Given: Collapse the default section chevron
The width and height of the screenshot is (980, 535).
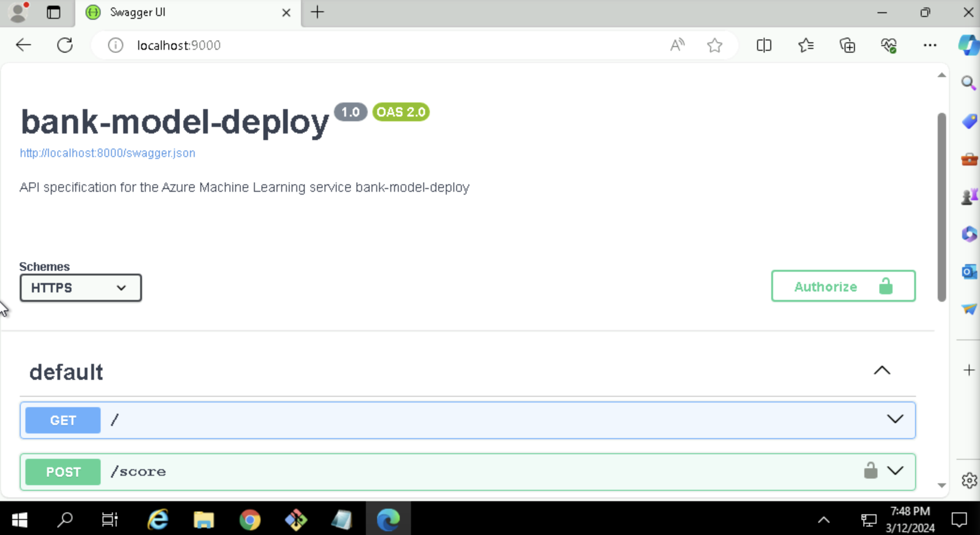Looking at the screenshot, I should point(882,371).
